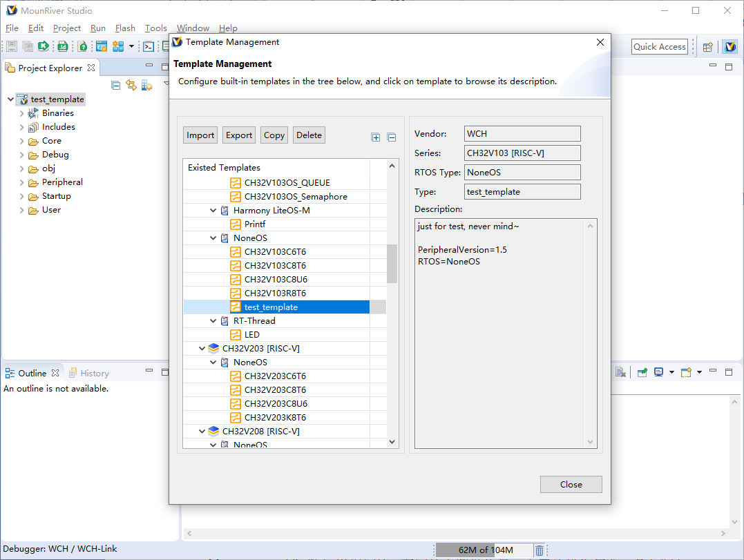Click the Close button in dialog
Screen dimensions: 744x560
[x=571, y=484]
